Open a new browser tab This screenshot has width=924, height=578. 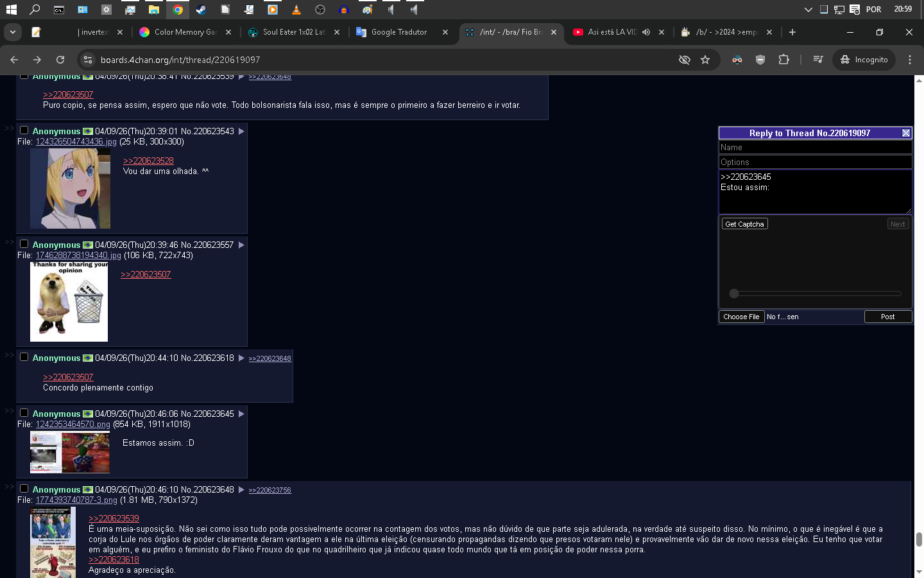(x=792, y=32)
